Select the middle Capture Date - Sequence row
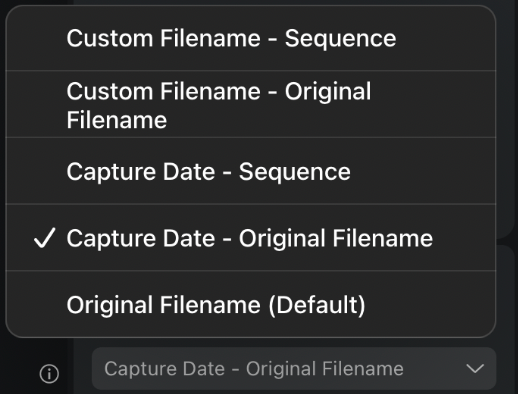The width and height of the screenshot is (518, 394). tap(251, 171)
